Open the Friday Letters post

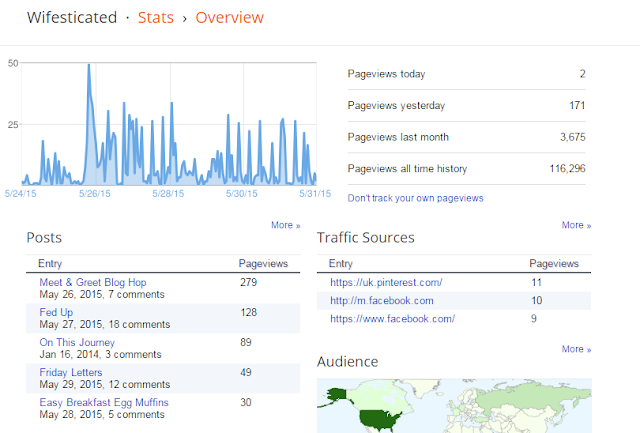coord(71,372)
